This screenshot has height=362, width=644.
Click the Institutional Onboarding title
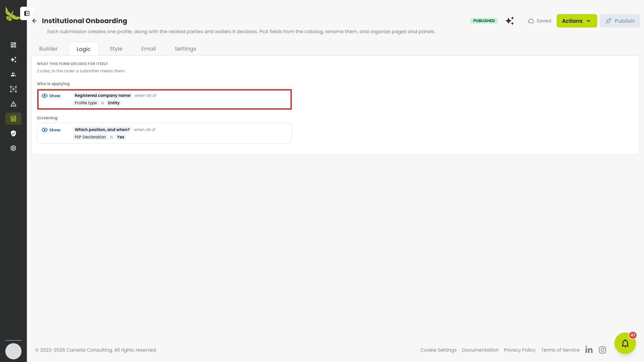tap(84, 21)
